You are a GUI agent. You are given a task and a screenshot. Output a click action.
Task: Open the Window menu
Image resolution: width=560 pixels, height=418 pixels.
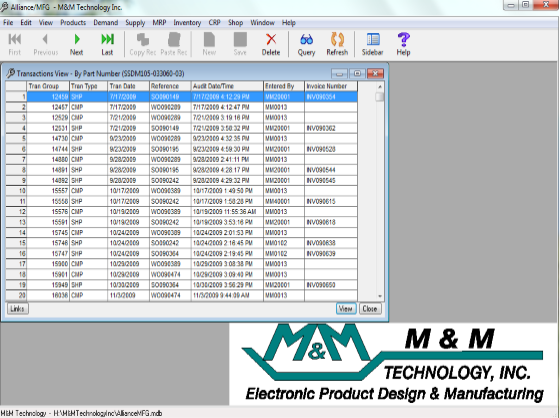[262, 23]
